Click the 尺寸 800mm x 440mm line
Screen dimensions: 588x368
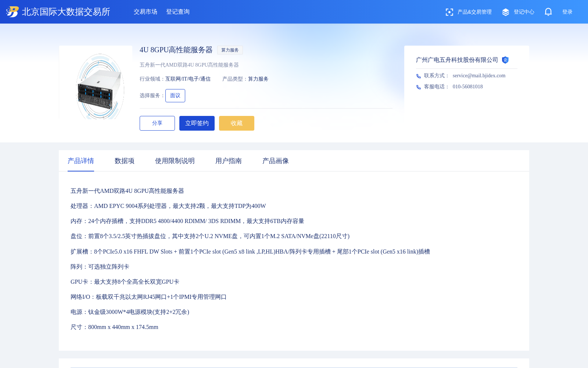pyautogui.click(x=114, y=327)
